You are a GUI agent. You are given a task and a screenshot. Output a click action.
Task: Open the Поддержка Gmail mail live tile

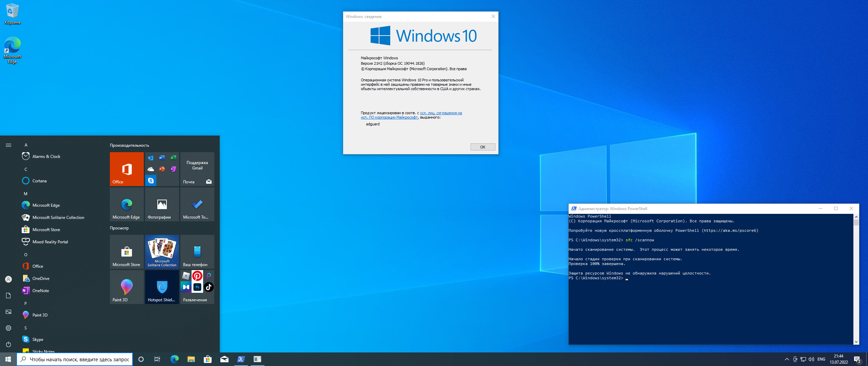197,165
